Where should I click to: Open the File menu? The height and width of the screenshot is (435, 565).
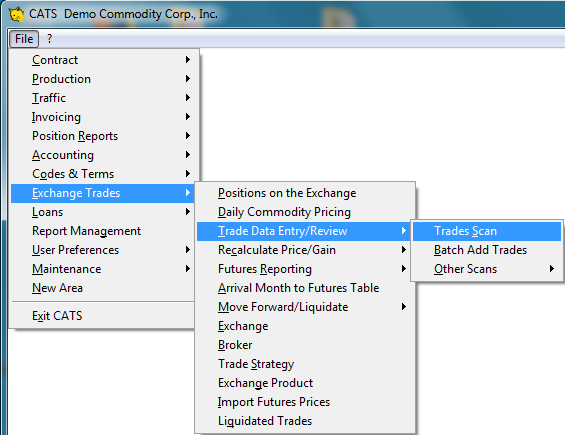[24, 39]
